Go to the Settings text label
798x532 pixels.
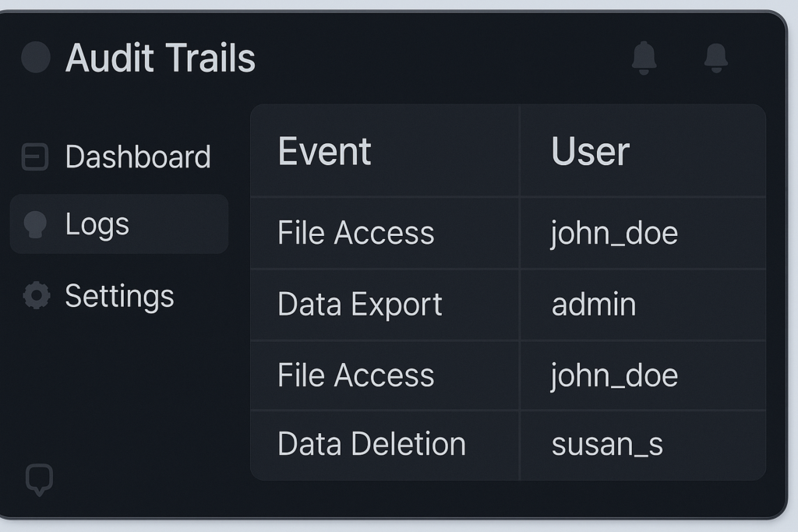click(119, 296)
